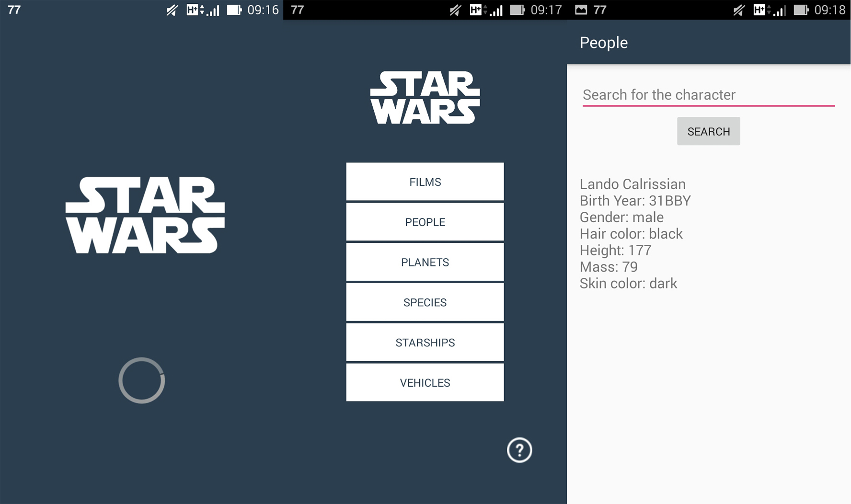851x504 pixels.
Task: Select 'Skin color: dark' text
Action: click(x=628, y=283)
